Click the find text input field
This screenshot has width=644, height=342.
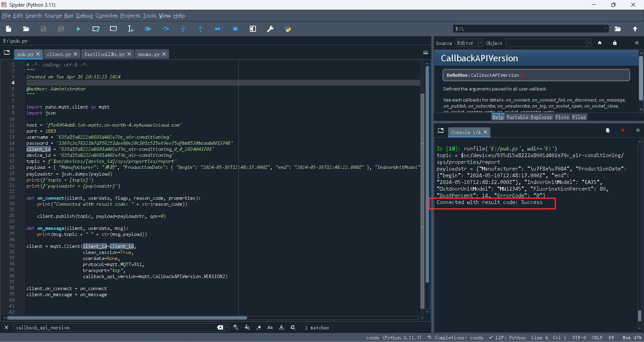coord(114,328)
